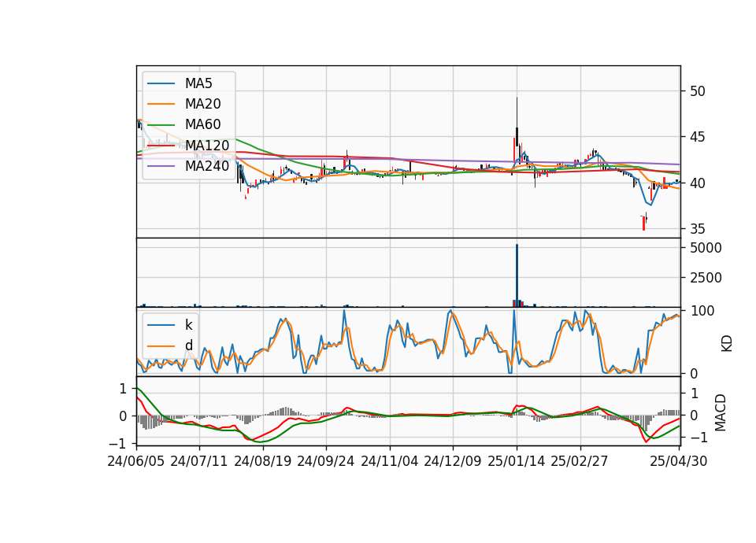Click the 24/07/11 date tick label
Image resolution: width=756 pixels, height=543 pixels.
[199, 462]
